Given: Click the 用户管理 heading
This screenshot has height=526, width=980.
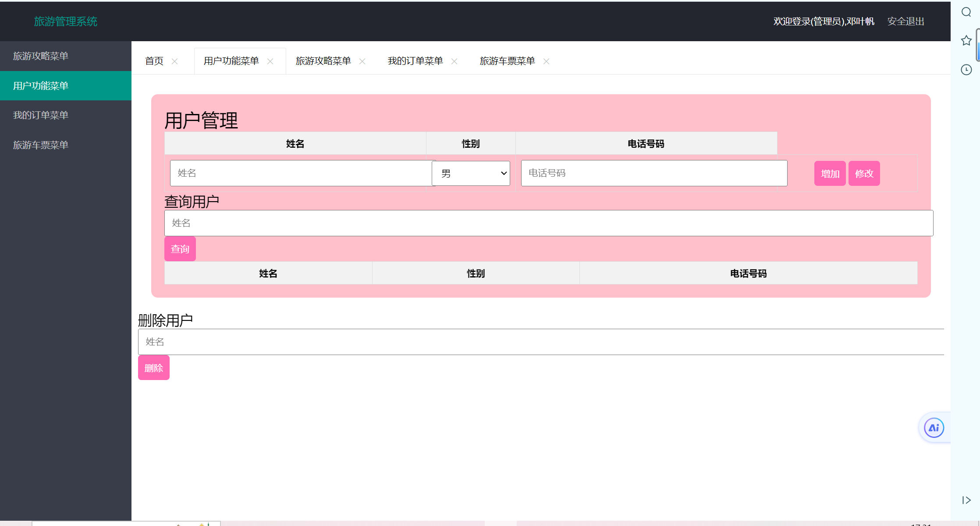Looking at the screenshot, I should [x=201, y=121].
